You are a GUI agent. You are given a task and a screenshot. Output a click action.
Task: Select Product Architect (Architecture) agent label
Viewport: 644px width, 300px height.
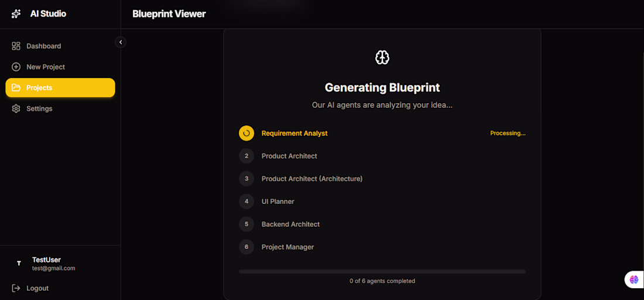pyautogui.click(x=312, y=179)
